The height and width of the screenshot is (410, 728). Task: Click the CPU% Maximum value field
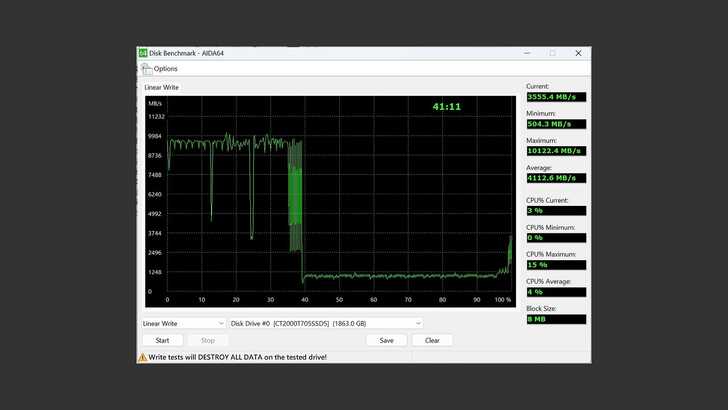click(x=555, y=265)
